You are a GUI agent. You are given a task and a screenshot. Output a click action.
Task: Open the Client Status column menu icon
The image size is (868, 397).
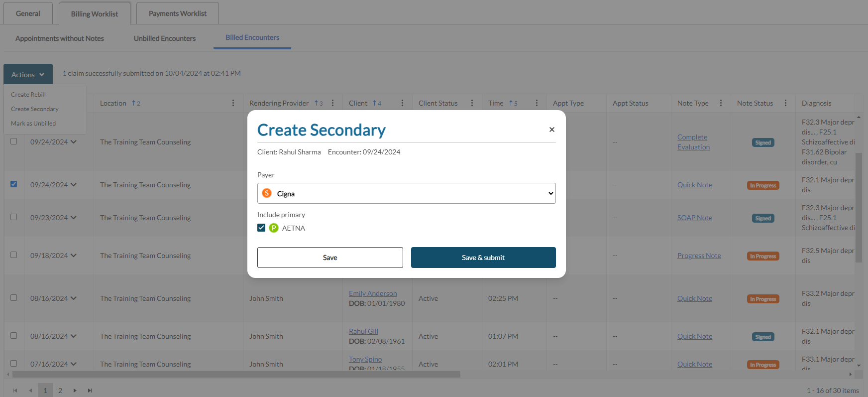[x=472, y=103]
